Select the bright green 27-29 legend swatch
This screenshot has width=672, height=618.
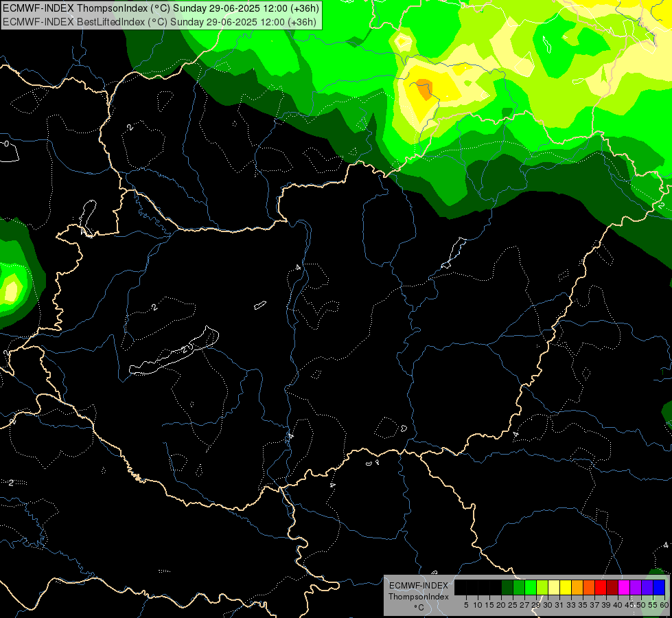(x=531, y=588)
